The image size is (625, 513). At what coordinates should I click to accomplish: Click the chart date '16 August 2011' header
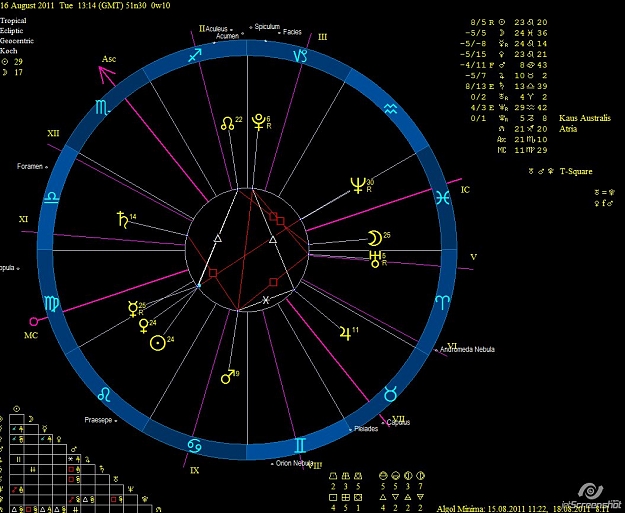point(27,6)
